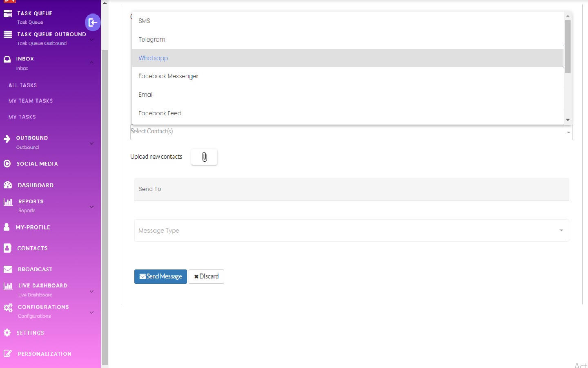
Task: Click the sidebar collapse arrow icon
Action: point(93,22)
